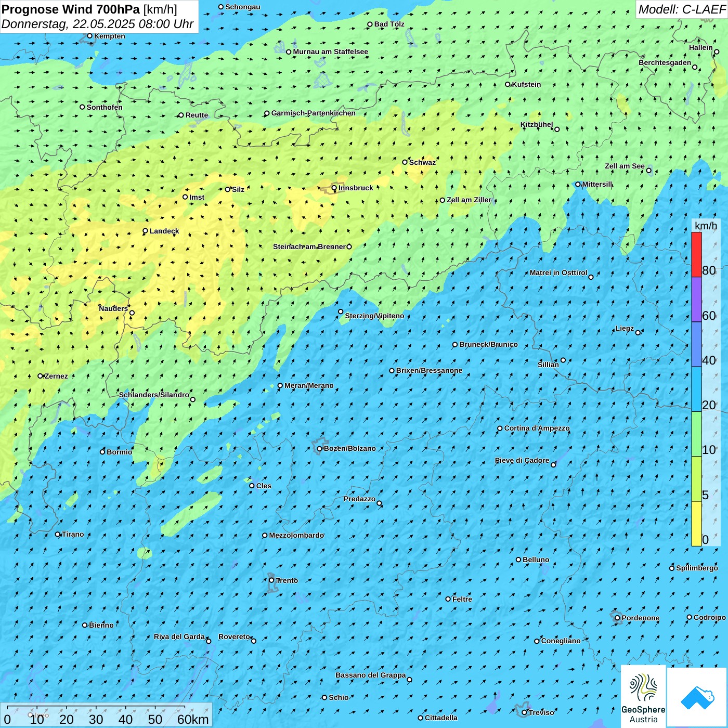Click the 'Brixen/Bressanone' label
728x728 pixels.
pyautogui.click(x=429, y=370)
